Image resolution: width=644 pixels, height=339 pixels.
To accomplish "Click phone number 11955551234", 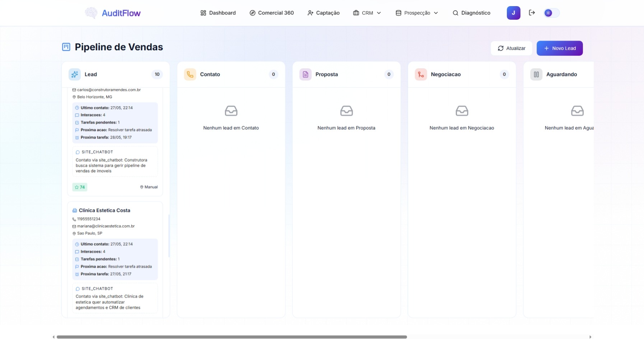I will 89,219.
